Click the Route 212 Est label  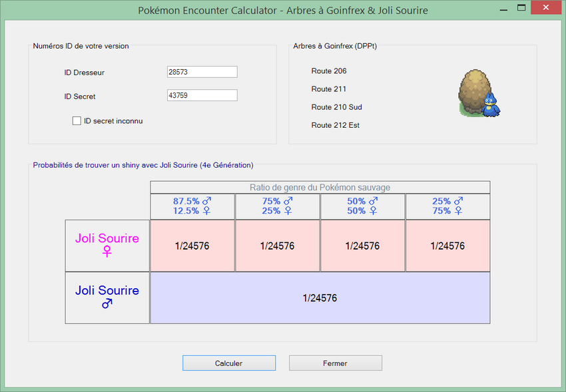pos(335,125)
